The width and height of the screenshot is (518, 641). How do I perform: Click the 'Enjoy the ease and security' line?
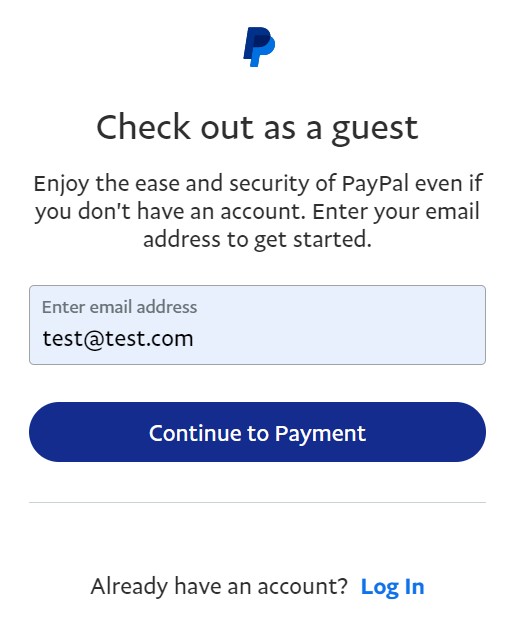pos(258,184)
